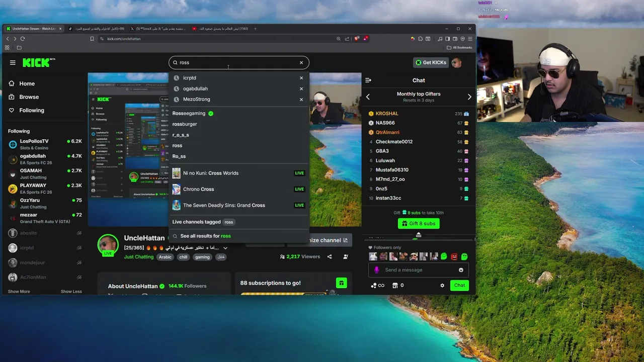644x362 pixels.
Task: Open the emoji picker in chat input
Action: 461,270
